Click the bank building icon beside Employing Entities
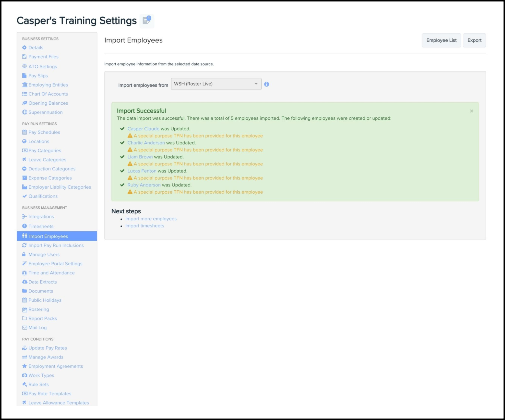 24,85
